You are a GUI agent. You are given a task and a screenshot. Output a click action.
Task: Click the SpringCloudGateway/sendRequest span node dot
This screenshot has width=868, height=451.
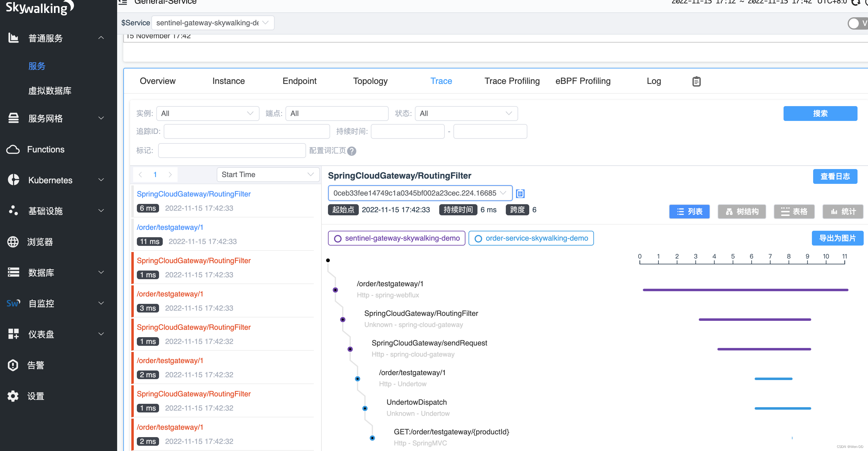350,349
